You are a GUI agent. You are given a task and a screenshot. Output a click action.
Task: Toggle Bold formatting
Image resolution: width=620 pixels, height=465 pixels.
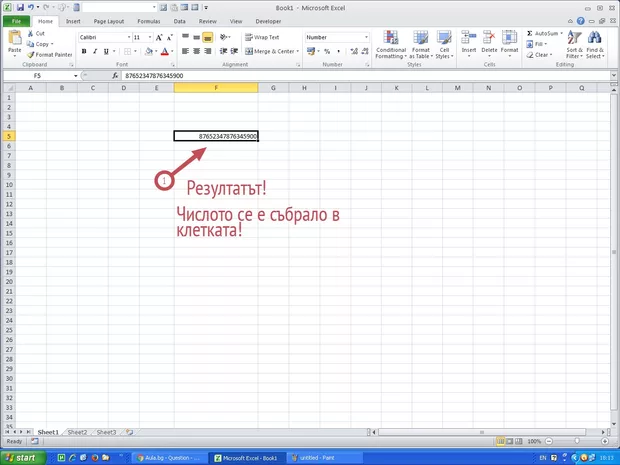82,51
